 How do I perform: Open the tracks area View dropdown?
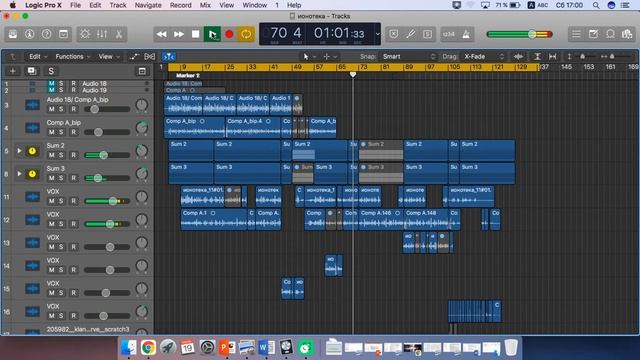tap(108, 57)
